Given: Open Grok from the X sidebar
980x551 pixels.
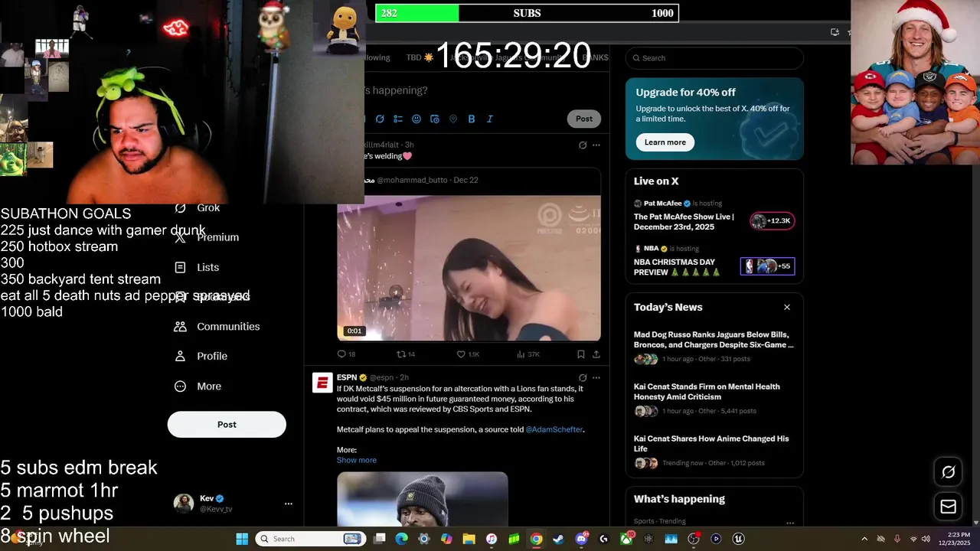Looking at the screenshot, I should click(x=198, y=207).
